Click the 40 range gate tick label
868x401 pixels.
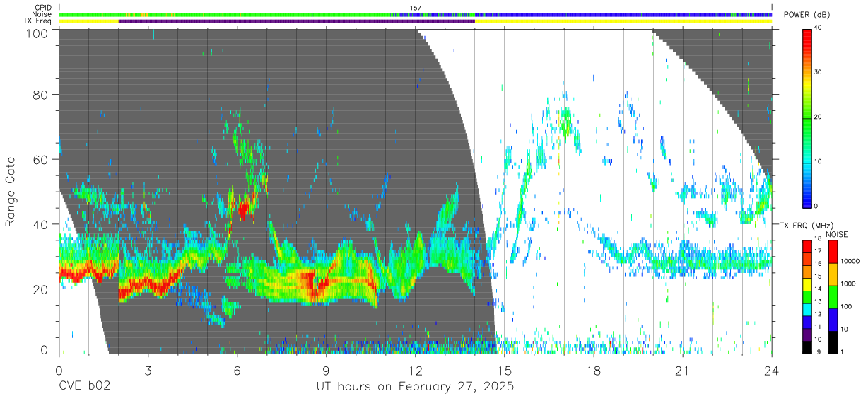tap(41, 224)
